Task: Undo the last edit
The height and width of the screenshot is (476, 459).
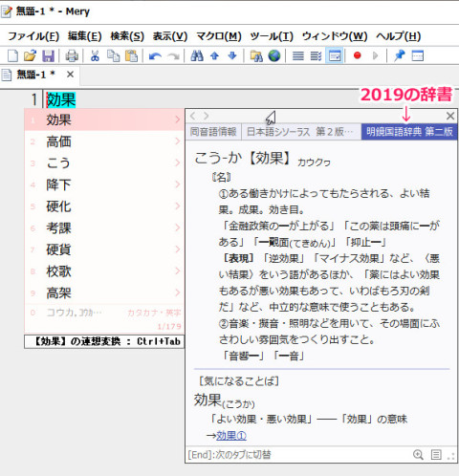Action: [x=155, y=56]
